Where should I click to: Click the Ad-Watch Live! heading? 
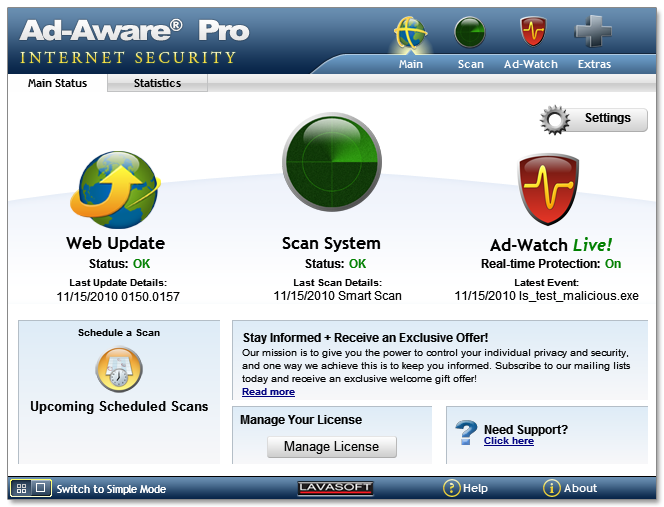click(x=551, y=245)
